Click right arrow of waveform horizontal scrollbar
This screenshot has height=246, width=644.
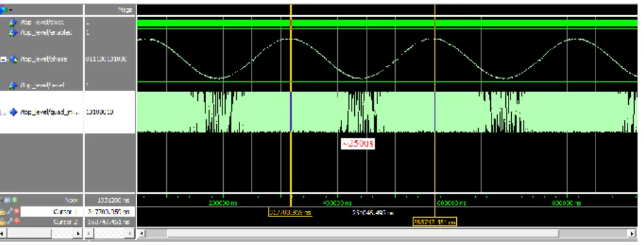click(632, 233)
